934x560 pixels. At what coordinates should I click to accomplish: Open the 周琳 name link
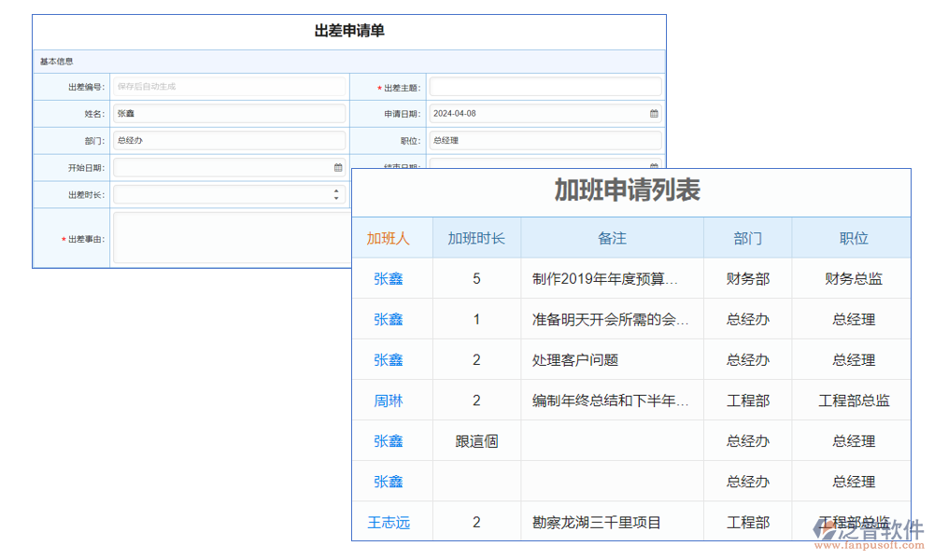pos(389,400)
